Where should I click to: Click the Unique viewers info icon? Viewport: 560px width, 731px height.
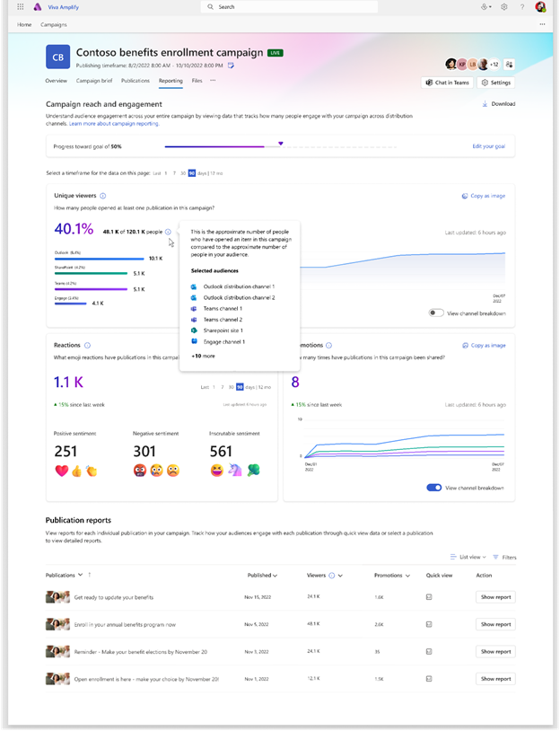point(103,196)
